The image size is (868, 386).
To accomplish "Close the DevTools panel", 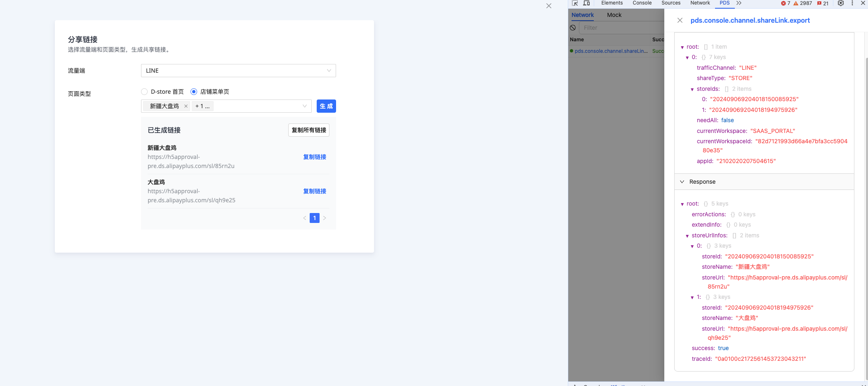I will click(x=863, y=3).
